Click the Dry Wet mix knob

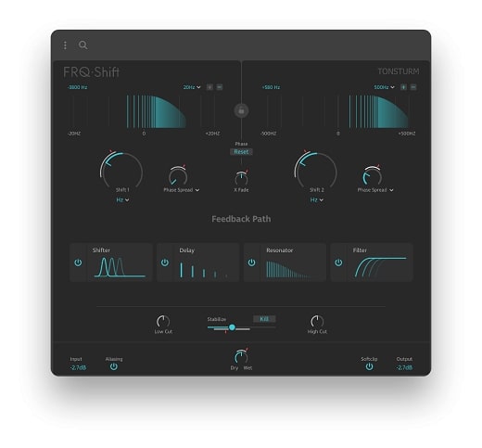(241, 357)
